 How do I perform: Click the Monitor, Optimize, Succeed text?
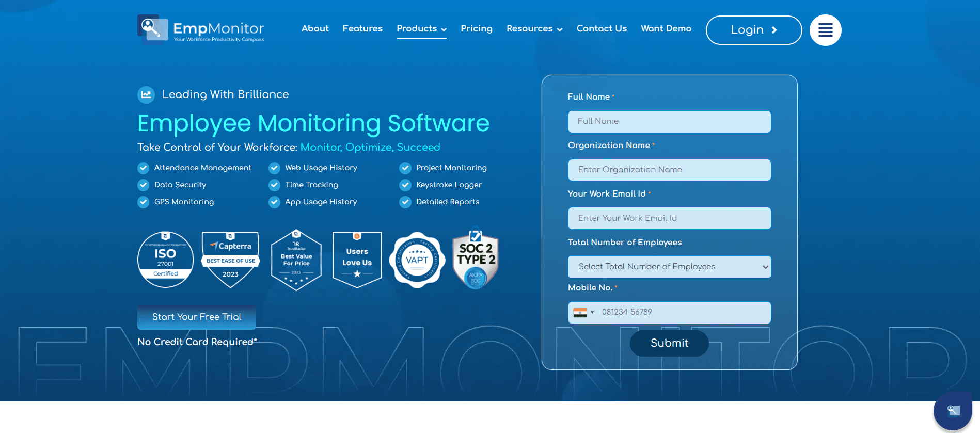pyautogui.click(x=370, y=147)
